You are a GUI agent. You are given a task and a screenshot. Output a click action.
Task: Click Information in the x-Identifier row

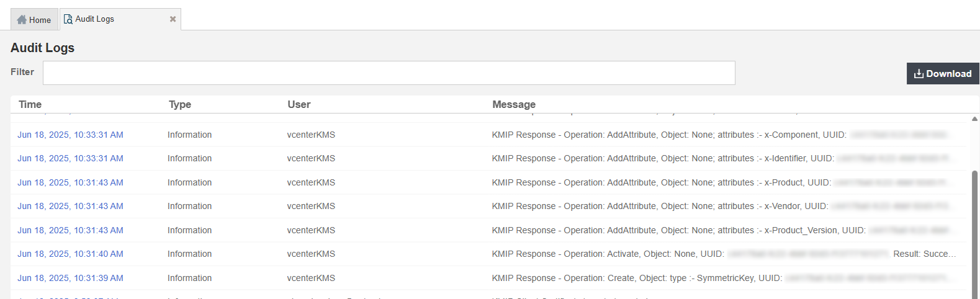[x=189, y=158]
